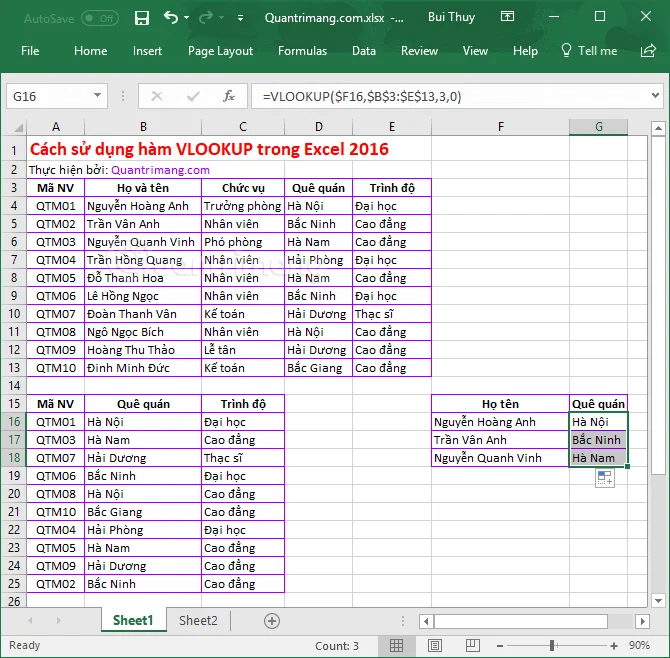Click the zoom in plus button

click(614, 646)
